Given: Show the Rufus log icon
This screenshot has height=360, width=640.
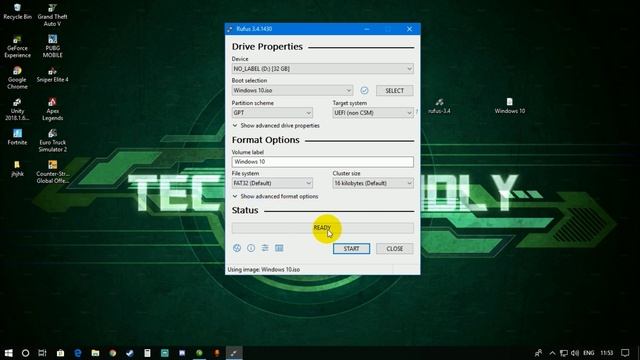Looking at the screenshot, I should coord(279,248).
